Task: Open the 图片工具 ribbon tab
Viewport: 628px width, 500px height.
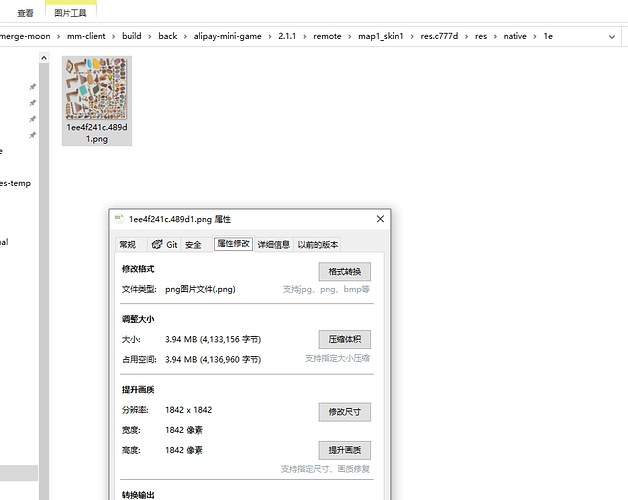Action: (70, 13)
